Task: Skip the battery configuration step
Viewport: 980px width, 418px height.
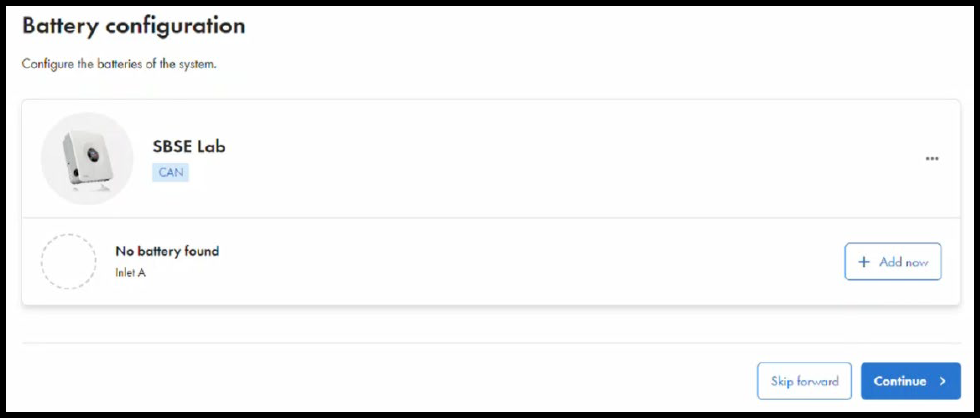Action: tap(804, 381)
